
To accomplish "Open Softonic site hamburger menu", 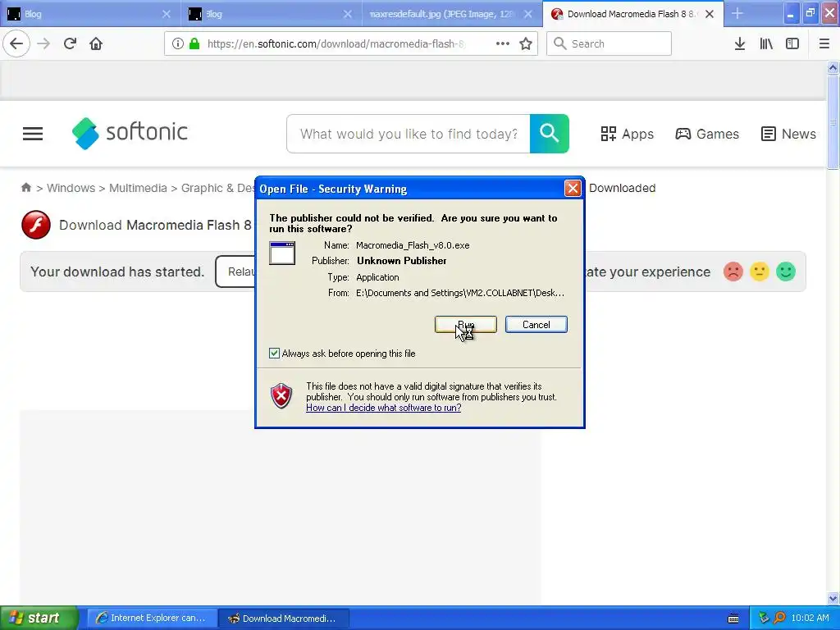I will [33, 134].
